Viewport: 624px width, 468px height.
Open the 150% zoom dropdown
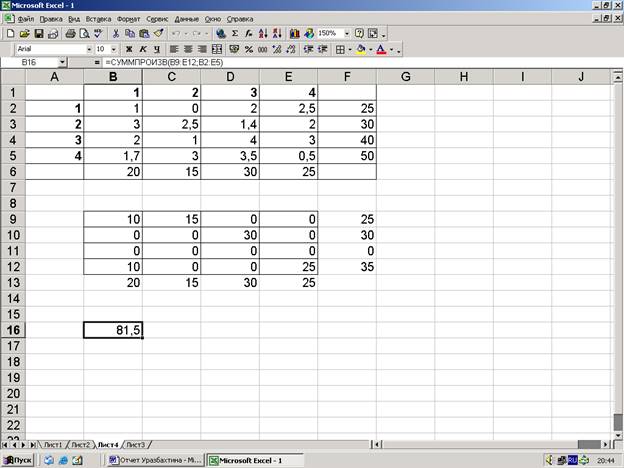[347, 33]
